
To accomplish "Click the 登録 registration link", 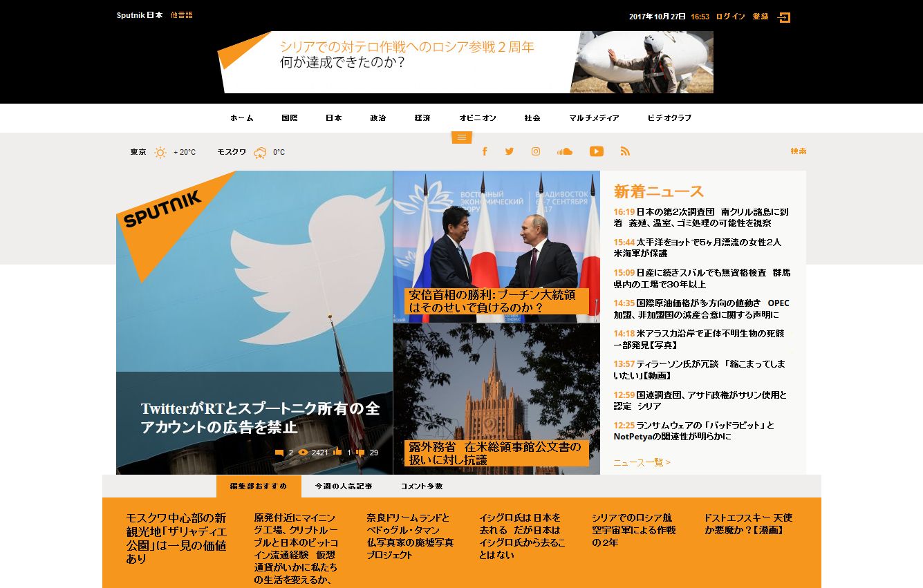I will tap(761, 17).
